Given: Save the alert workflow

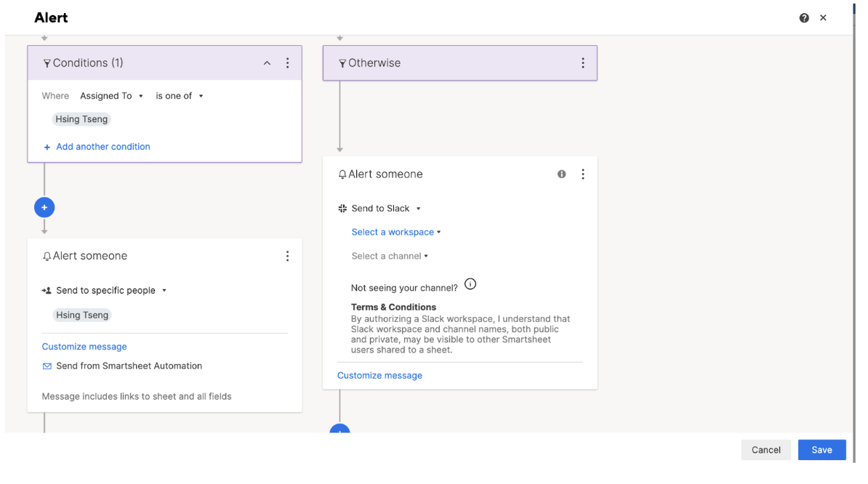Looking at the screenshot, I should 822,450.
